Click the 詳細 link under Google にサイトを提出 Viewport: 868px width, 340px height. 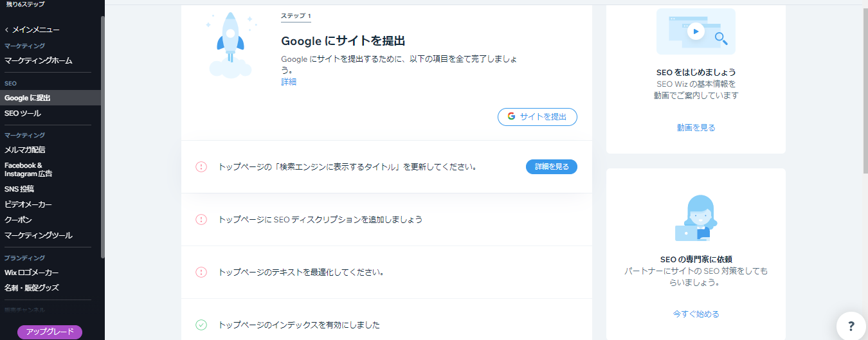(x=289, y=82)
